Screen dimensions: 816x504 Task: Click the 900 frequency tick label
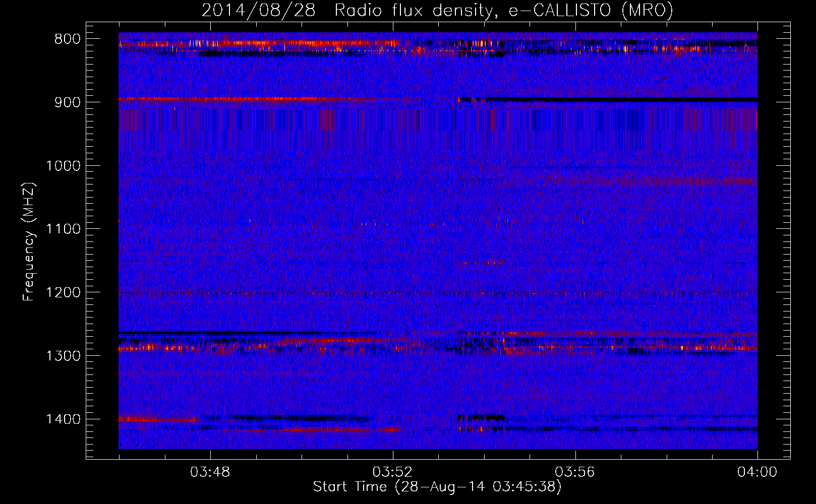pyautogui.click(x=68, y=102)
